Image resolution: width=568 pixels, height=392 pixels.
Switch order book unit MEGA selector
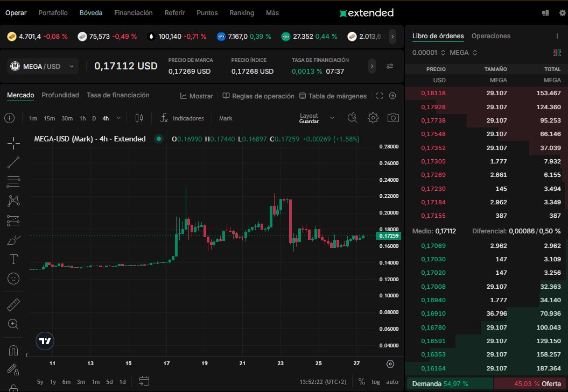(x=464, y=53)
